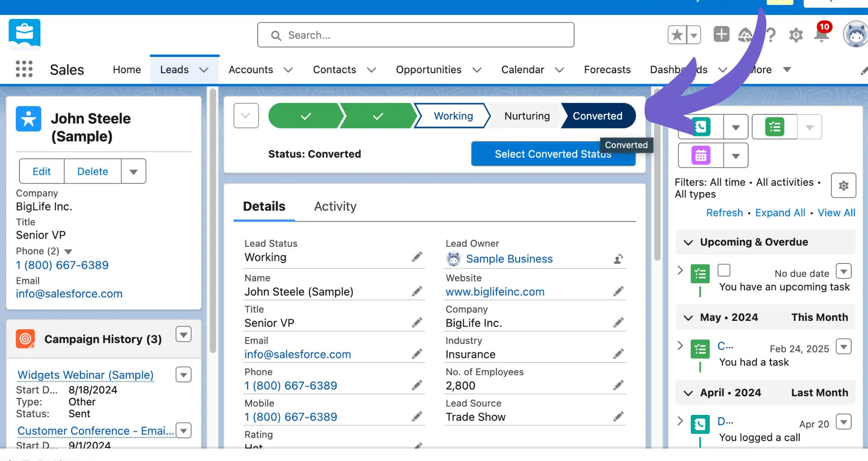Click the Change Owner icon

(618, 259)
